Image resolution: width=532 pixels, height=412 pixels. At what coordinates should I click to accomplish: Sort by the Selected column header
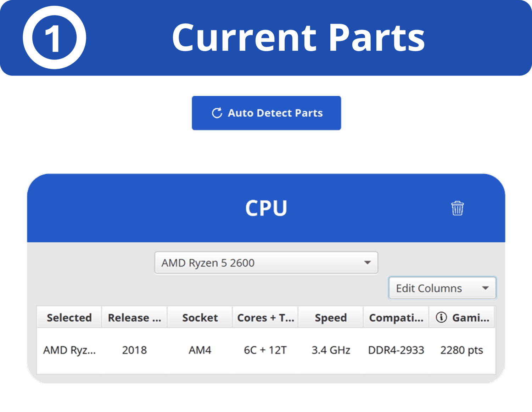(69, 317)
